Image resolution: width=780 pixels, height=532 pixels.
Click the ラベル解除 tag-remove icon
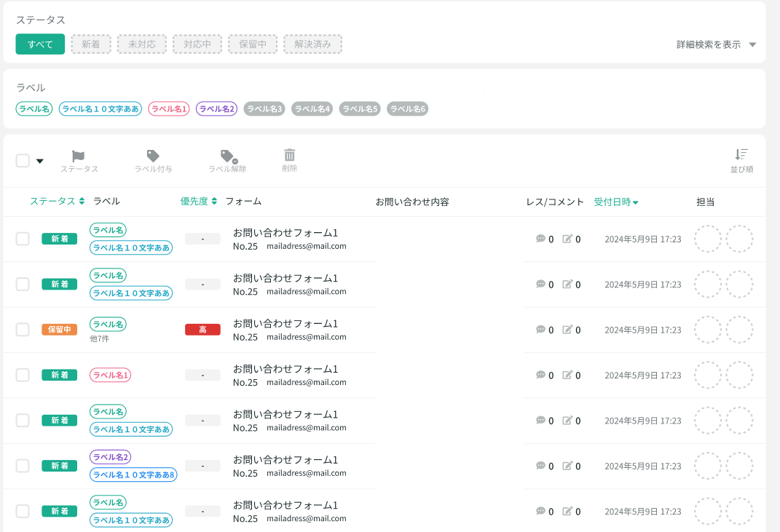[229, 156]
